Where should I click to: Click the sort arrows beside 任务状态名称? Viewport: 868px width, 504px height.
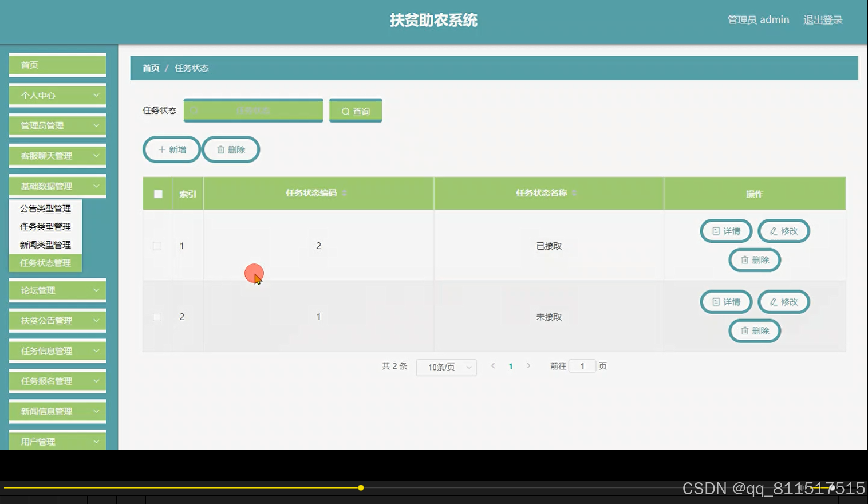point(574,193)
